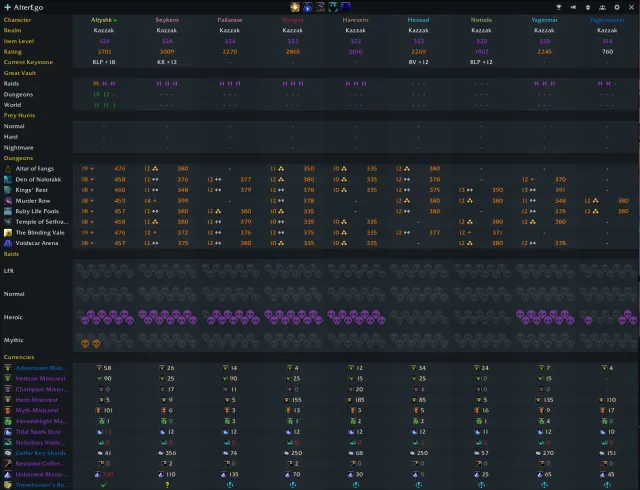Click the Myth Mistcrest currency name
Image resolution: width=640 pixels, height=490 pixels.
pos(37,410)
